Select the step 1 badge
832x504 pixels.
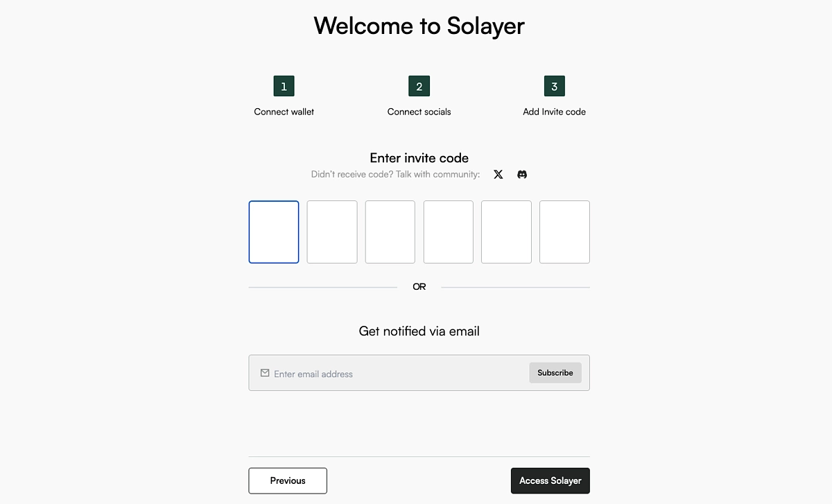284,86
